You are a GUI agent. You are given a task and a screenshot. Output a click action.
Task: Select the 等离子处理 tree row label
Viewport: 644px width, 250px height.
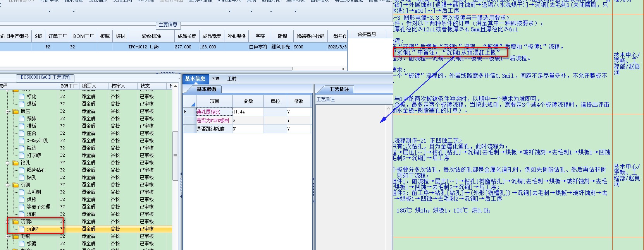tap(38, 207)
